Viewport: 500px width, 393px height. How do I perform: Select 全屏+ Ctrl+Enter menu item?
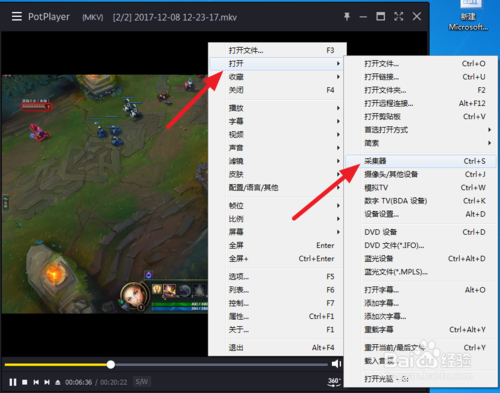(277, 259)
